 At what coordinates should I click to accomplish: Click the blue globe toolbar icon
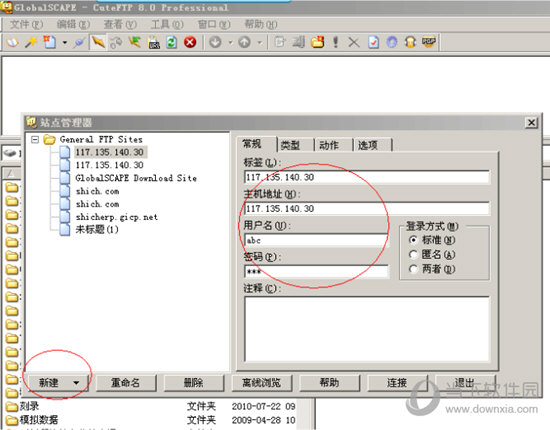[392, 43]
